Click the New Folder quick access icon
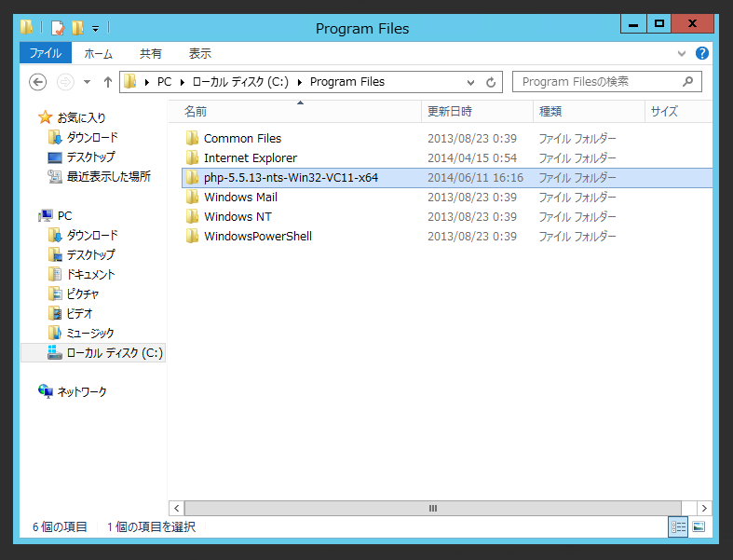 coord(77,28)
